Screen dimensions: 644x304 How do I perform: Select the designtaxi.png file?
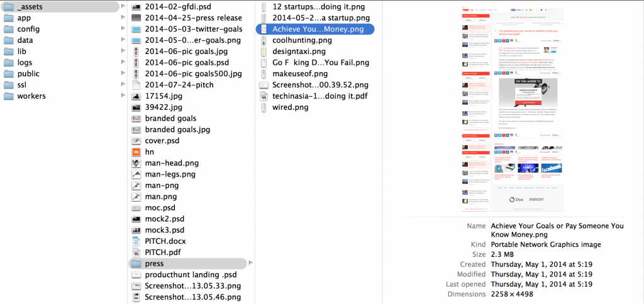tap(299, 52)
